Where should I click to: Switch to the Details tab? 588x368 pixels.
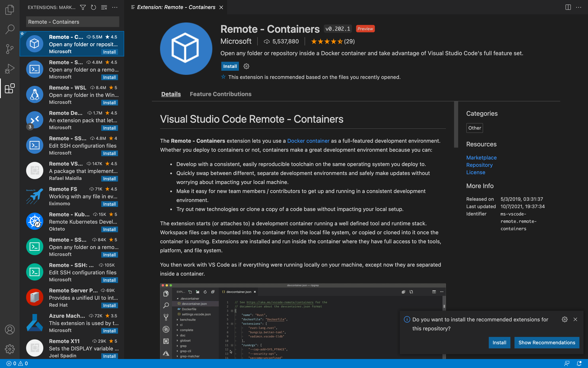[x=171, y=94]
